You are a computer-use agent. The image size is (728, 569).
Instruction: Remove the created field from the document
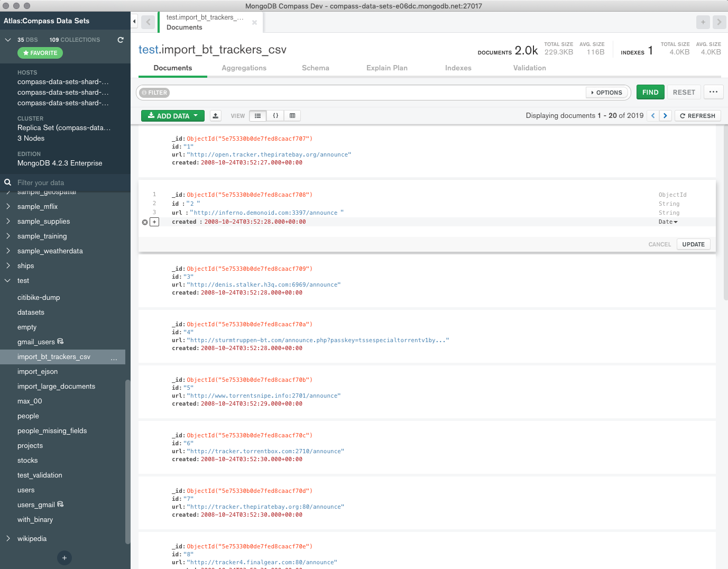[145, 222]
